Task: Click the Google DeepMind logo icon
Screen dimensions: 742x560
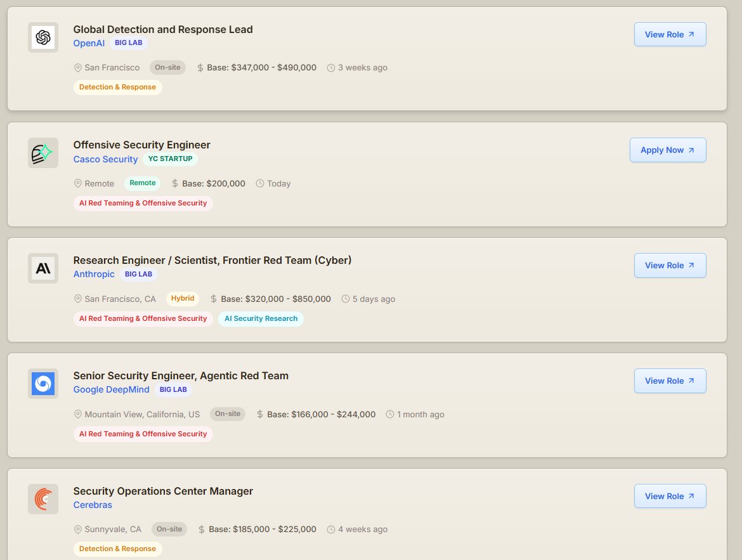Action: pos(43,384)
